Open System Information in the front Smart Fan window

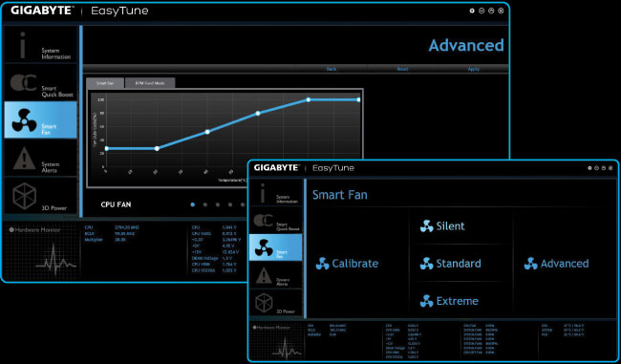coord(276,193)
